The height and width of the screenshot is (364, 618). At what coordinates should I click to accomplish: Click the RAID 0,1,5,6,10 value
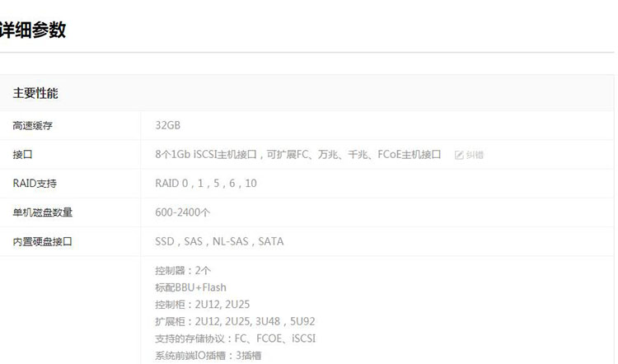[205, 184]
